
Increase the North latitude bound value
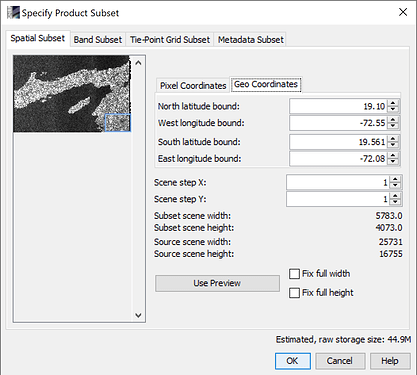tap(393, 103)
